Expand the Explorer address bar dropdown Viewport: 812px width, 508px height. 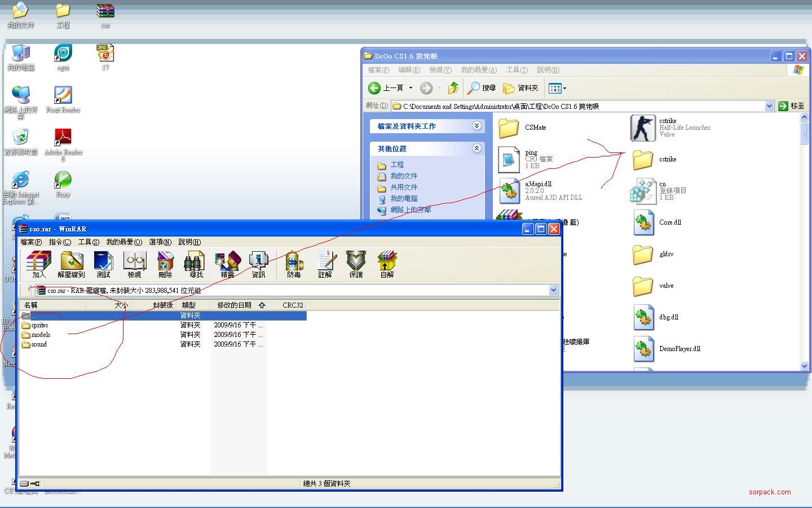pos(769,106)
